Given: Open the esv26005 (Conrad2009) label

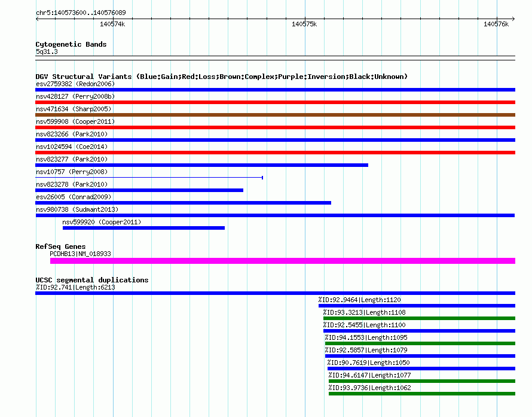Looking at the screenshot, I should [x=74, y=197].
